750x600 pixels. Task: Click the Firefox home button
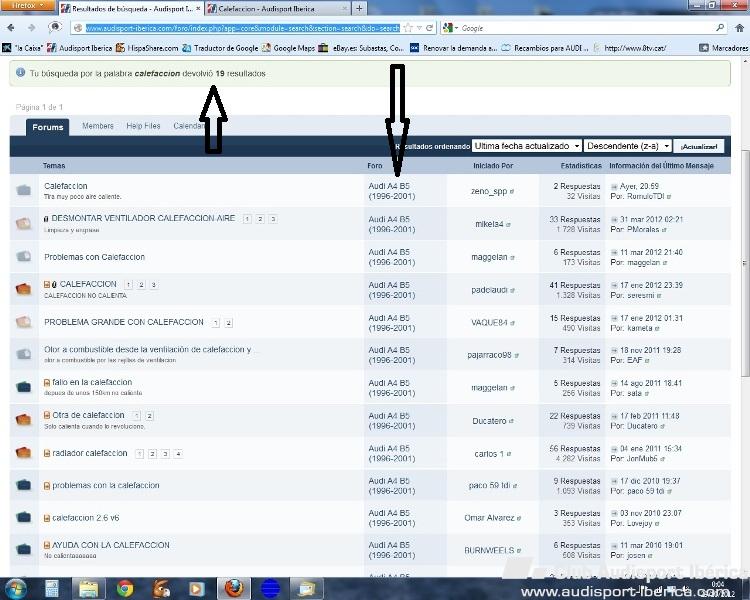coord(739,28)
